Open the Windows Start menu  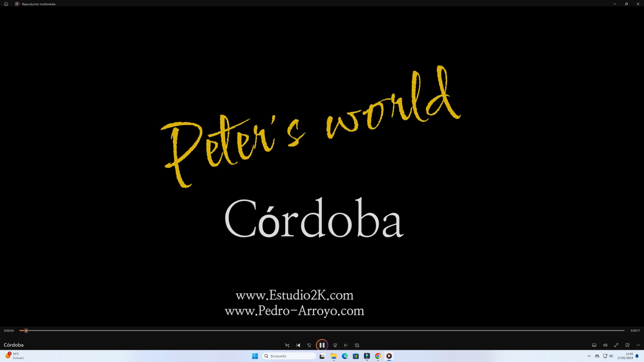(255, 356)
